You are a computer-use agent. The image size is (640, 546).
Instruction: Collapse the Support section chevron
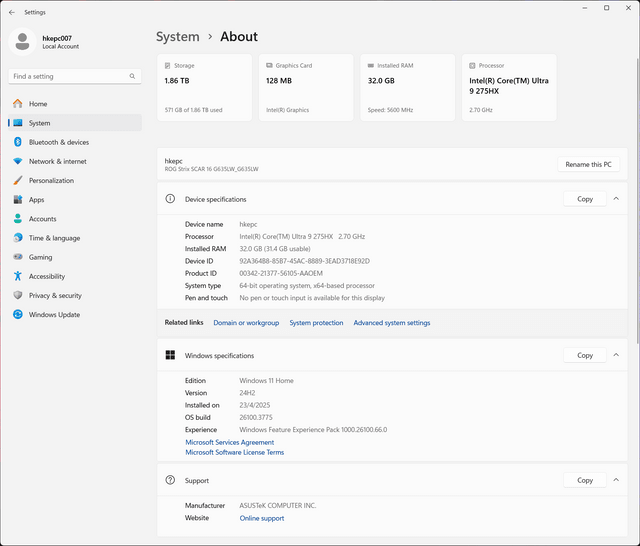[616, 480]
